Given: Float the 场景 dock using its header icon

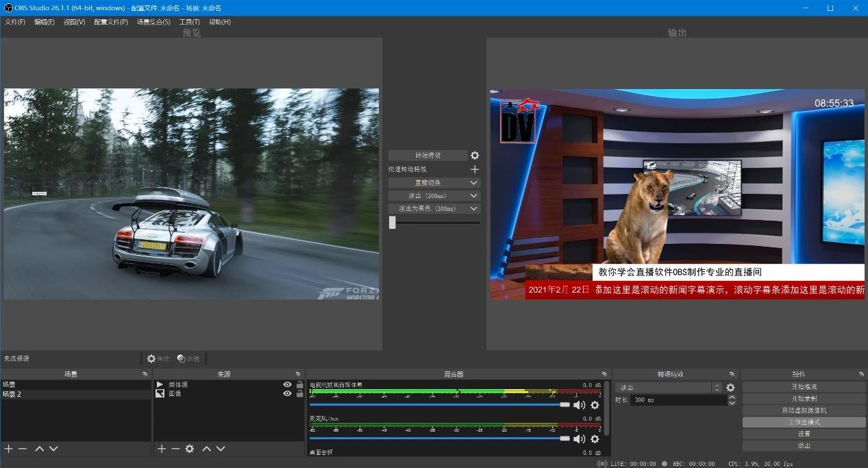Looking at the screenshot, I should [x=145, y=374].
